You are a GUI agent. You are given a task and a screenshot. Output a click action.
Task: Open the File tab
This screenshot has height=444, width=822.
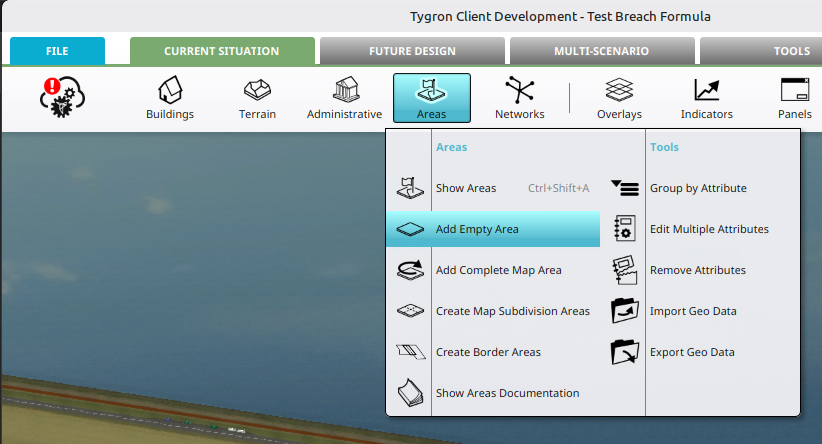tap(57, 51)
